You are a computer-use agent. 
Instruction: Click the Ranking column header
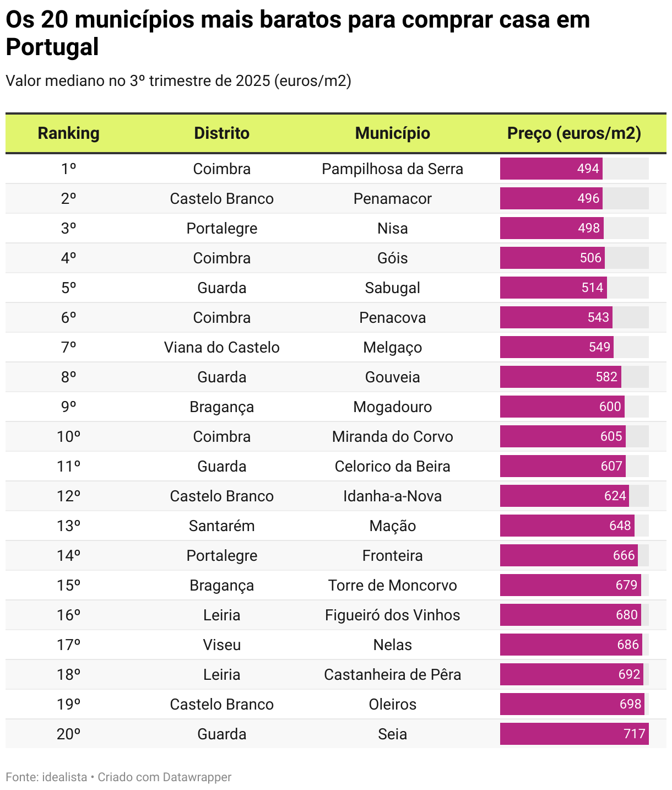click(x=68, y=133)
